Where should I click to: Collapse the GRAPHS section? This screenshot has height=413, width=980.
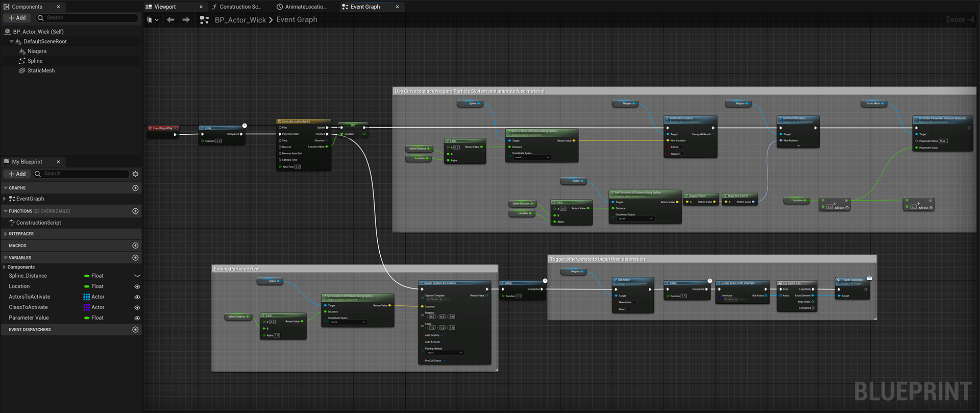pyautogui.click(x=5, y=188)
